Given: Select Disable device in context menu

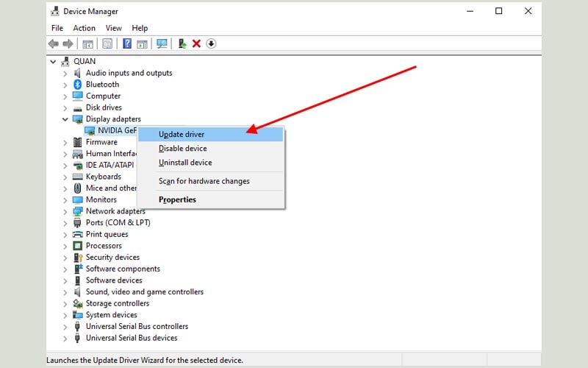Looking at the screenshot, I should coord(182,149).
